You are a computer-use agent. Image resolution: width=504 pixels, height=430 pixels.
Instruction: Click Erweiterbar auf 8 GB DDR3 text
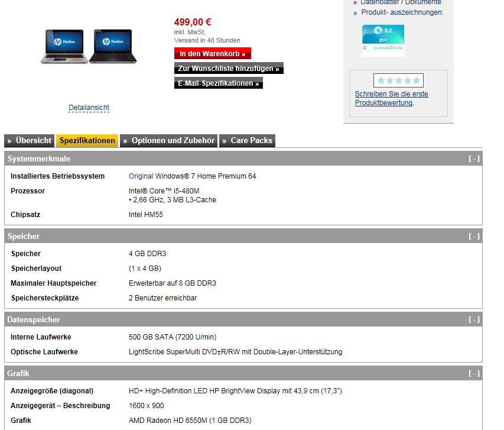tap(173, 283)
